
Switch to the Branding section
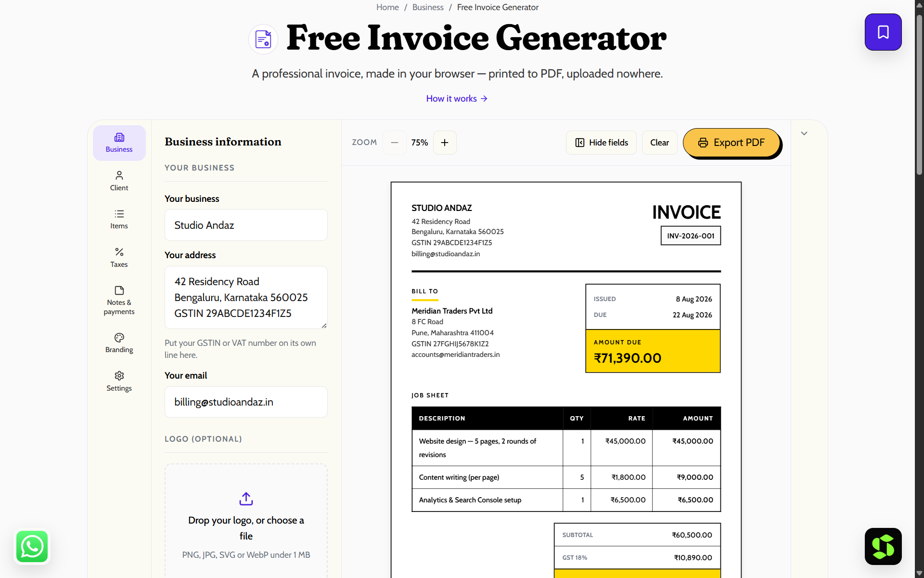click(x=119, y=343)
